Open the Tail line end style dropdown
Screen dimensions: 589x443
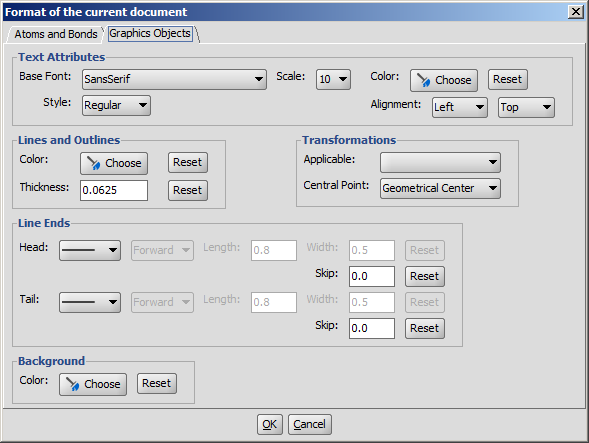pyautogui.click(x=90, y=302)
